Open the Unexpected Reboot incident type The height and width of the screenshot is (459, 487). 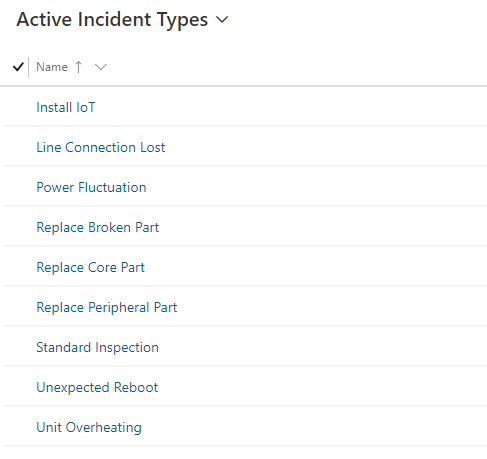tap(97, 387)
